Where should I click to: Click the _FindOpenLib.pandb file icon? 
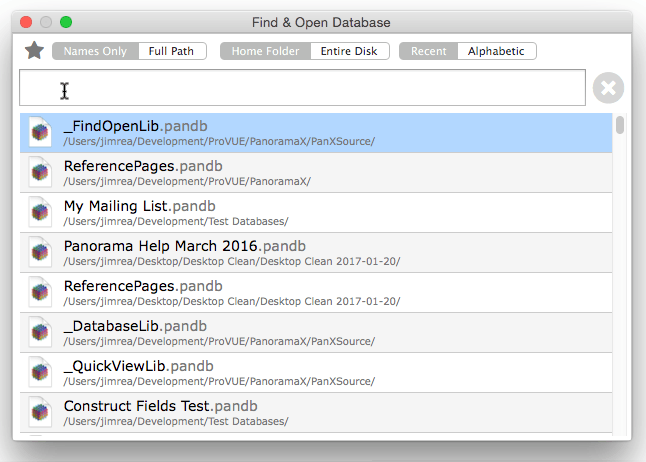[40, 132]
